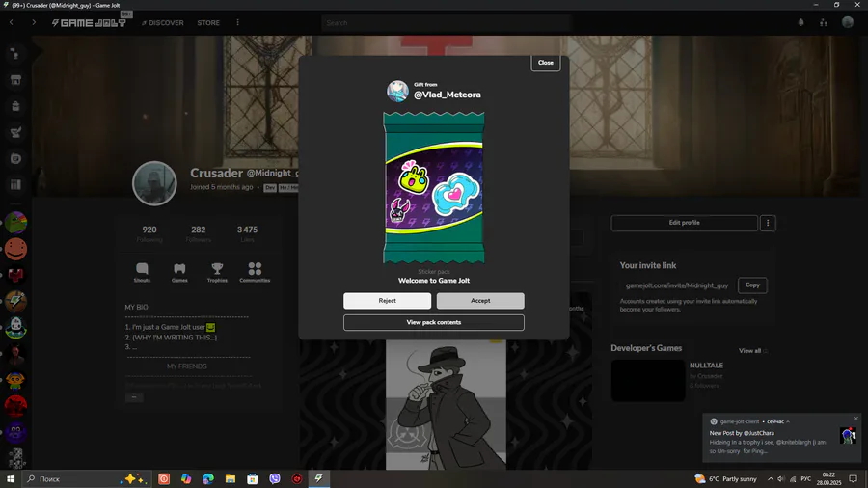Open the purple face community in sidebar
Image resolution: width=868 pixels, height=488 pixels.
click(15, 433)
